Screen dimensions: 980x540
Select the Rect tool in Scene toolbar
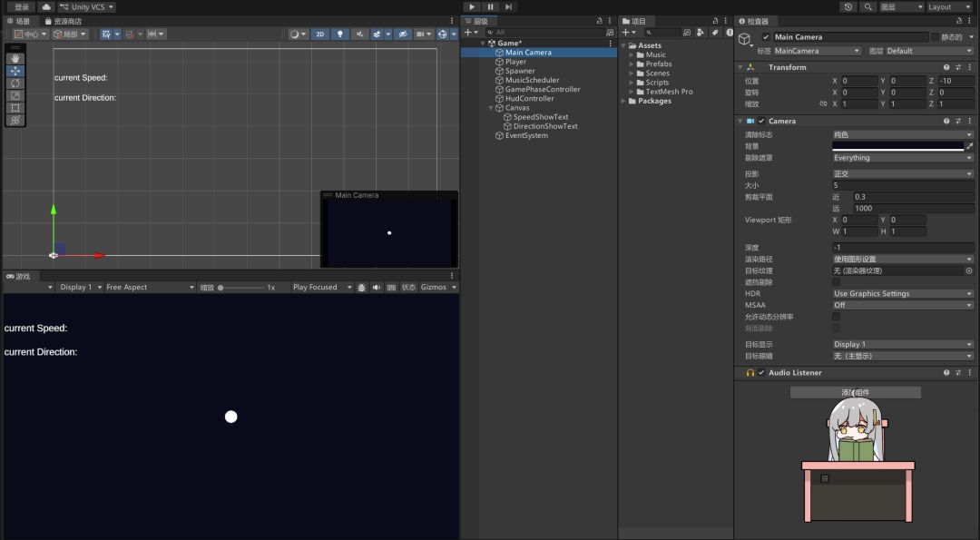(x=15, y=107)
